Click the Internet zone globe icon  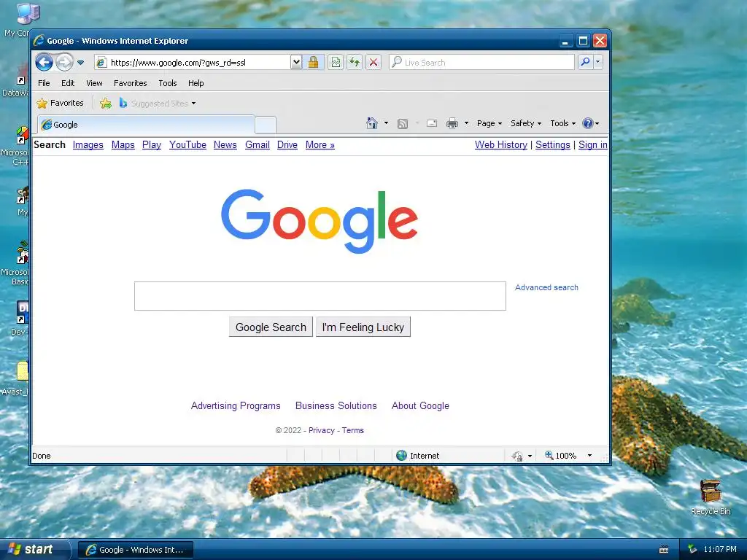click(402, 456)
